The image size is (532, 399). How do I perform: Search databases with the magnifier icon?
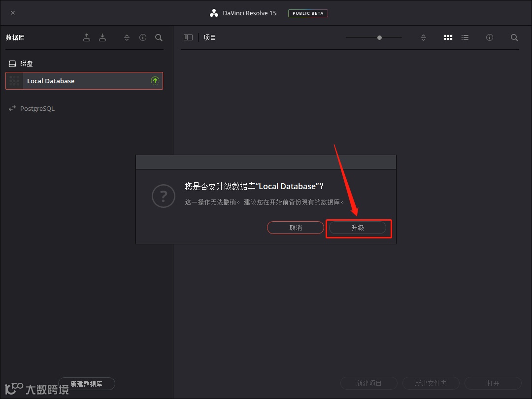tap(159, 37)
